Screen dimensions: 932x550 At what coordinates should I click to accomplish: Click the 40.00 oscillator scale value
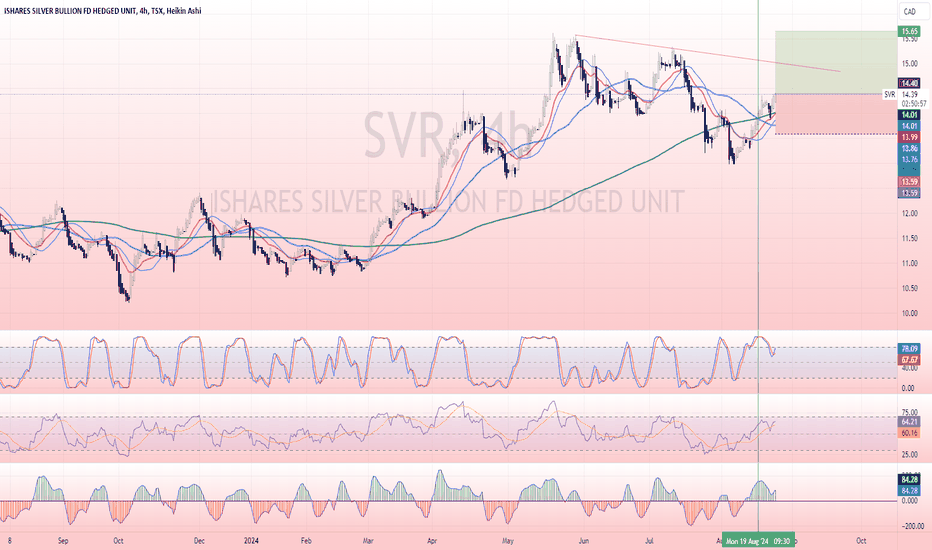(x=909, y=369)
